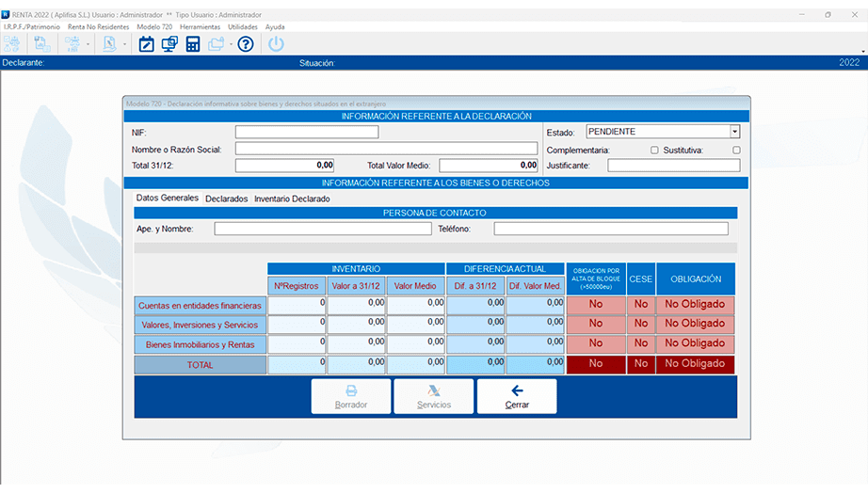The image size is (868, 493).
Task: Click CESE No cell in TOTAL row
Action: (640, 365)
